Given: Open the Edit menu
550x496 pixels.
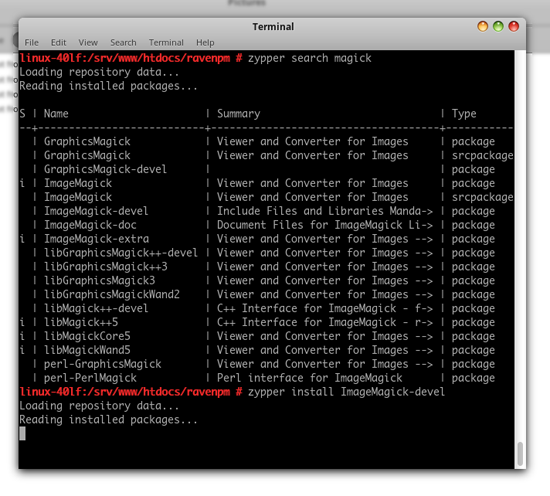Looking at the screenshot, I should coord(58,42).
